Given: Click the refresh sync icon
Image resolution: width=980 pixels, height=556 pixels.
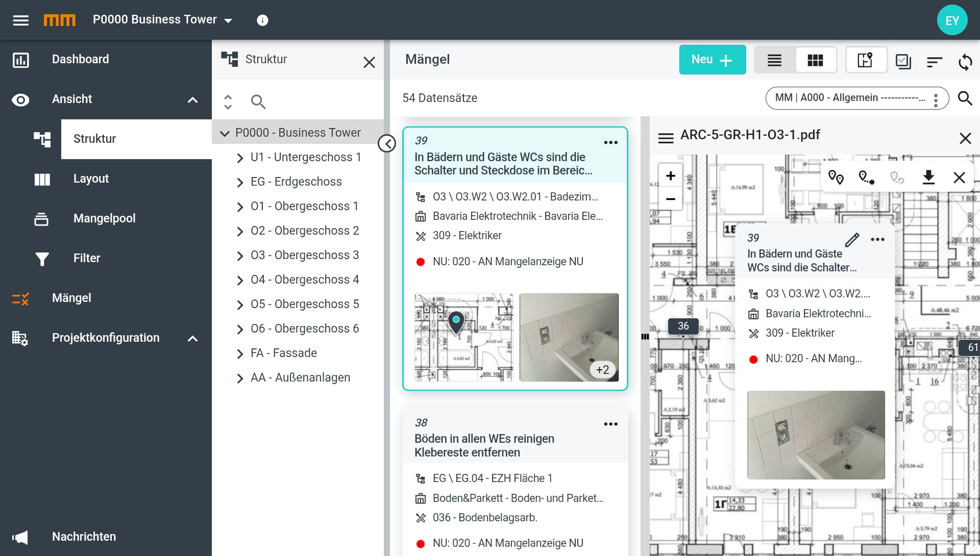Looking at the screenshot, I should pyautogui.click(x=965, y=62).
